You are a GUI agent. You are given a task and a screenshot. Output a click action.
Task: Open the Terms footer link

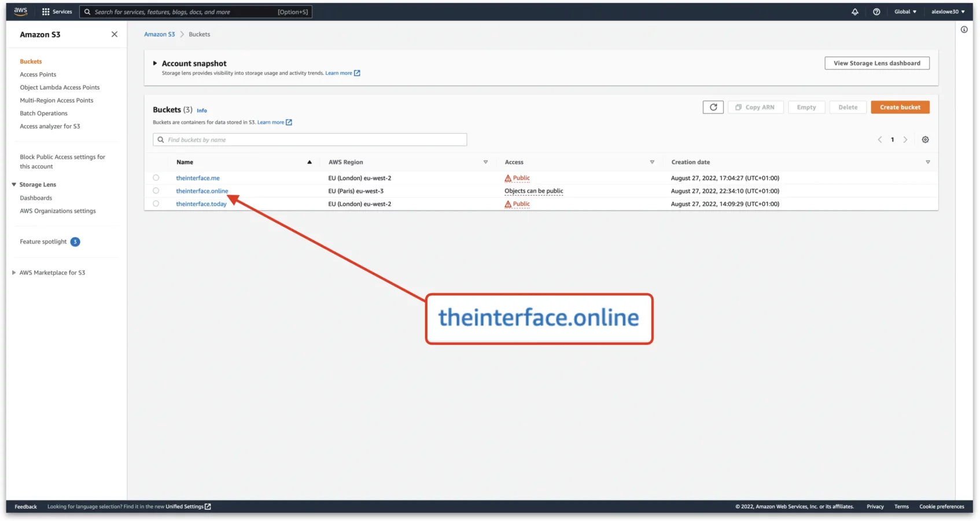(x=901, y=507)
